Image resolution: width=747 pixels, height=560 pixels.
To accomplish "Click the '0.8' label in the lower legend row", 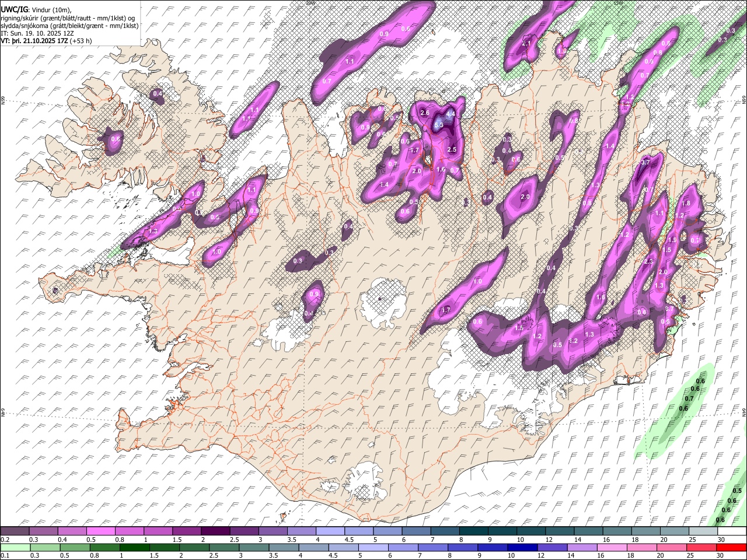I will (x=94, y=556).
